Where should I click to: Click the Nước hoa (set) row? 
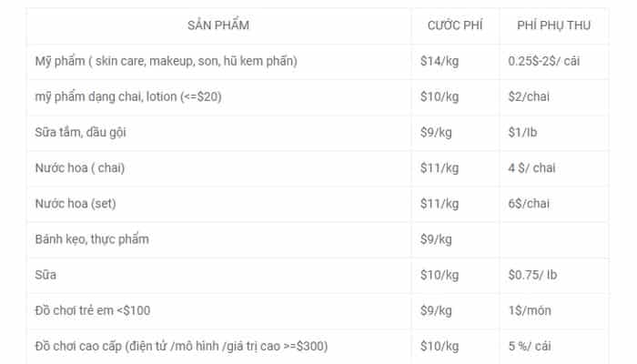click(318, 204)
